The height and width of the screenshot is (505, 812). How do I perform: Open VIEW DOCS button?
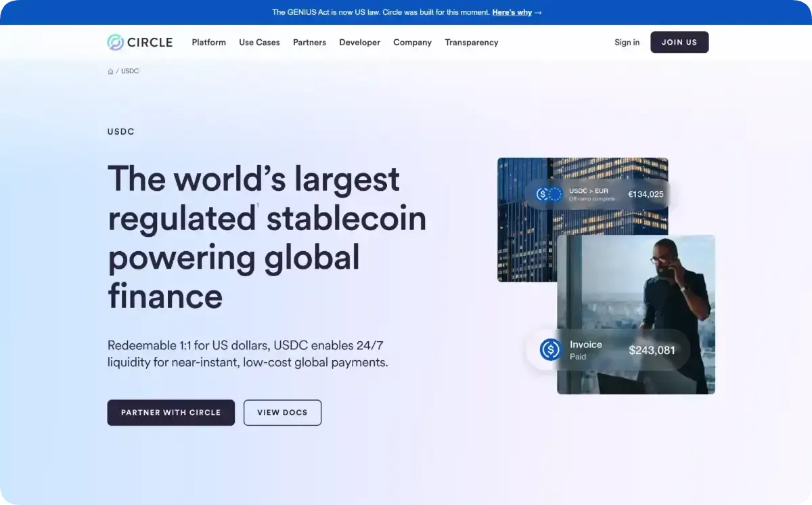282,412
